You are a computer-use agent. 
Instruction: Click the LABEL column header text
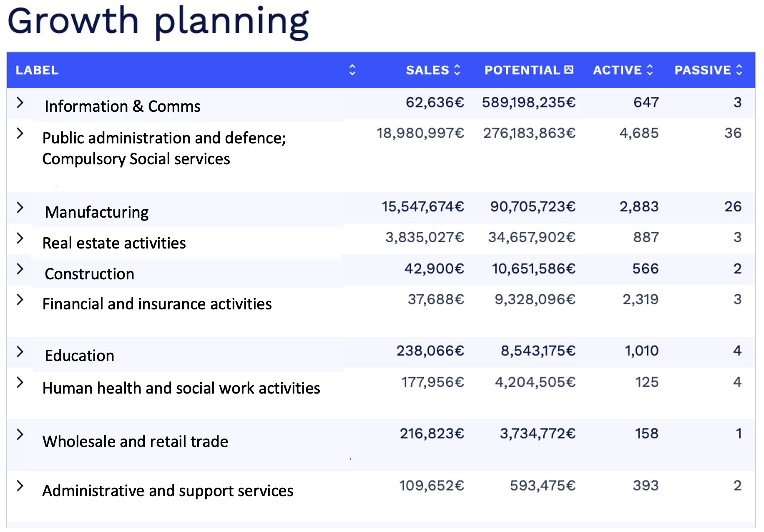(x=37, y=70)
